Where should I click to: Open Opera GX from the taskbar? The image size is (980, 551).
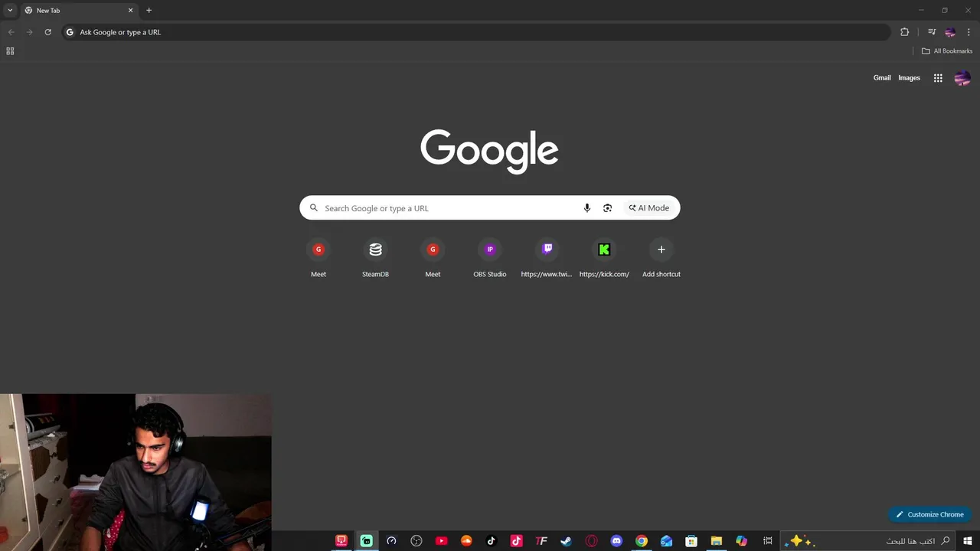pos(591,541)
